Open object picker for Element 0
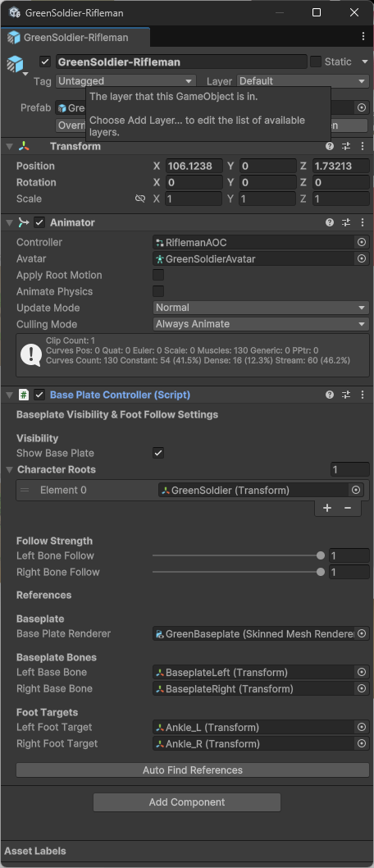Viewport: 374px width, 868px height. tap(356, 490)
